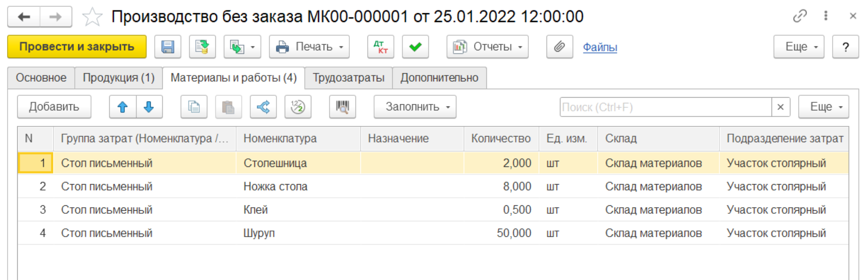This screenshot has width=868, height=280.
Task: Click the copy rows icon
Action: (x=194, y=107)
